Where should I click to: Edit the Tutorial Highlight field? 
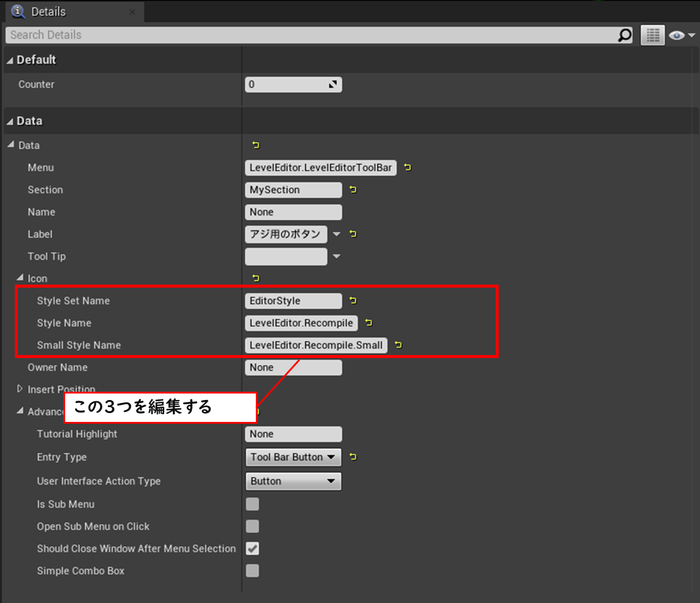click(293, 434)
